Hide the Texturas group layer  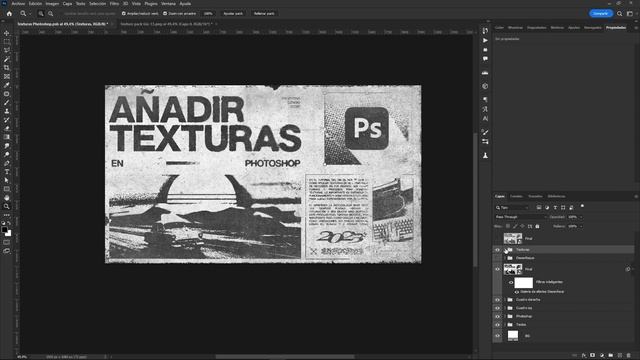click(x=497, y=249)
